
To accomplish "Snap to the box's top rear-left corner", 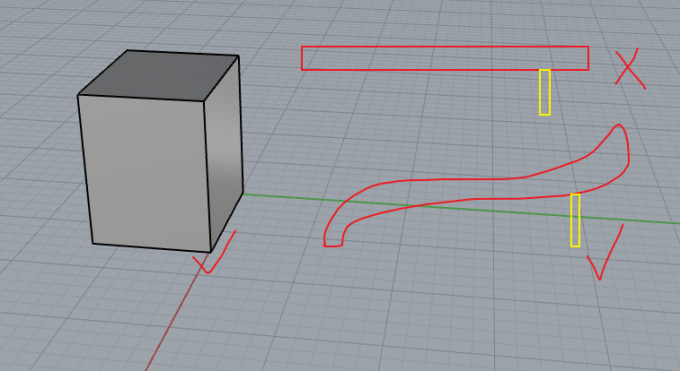I will coord(128,50).
